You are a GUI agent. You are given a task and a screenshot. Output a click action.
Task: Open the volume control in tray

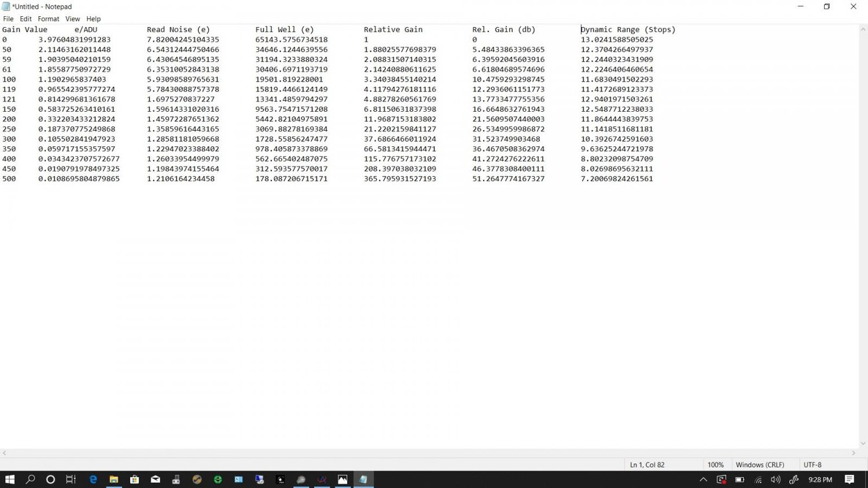point(776,479)
